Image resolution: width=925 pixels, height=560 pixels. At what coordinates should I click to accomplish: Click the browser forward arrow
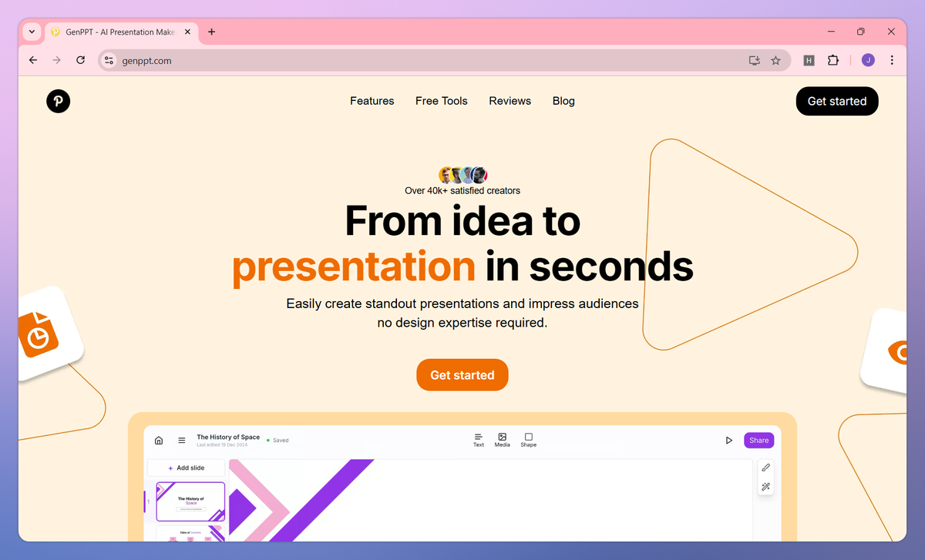click(x=56, y=60)
